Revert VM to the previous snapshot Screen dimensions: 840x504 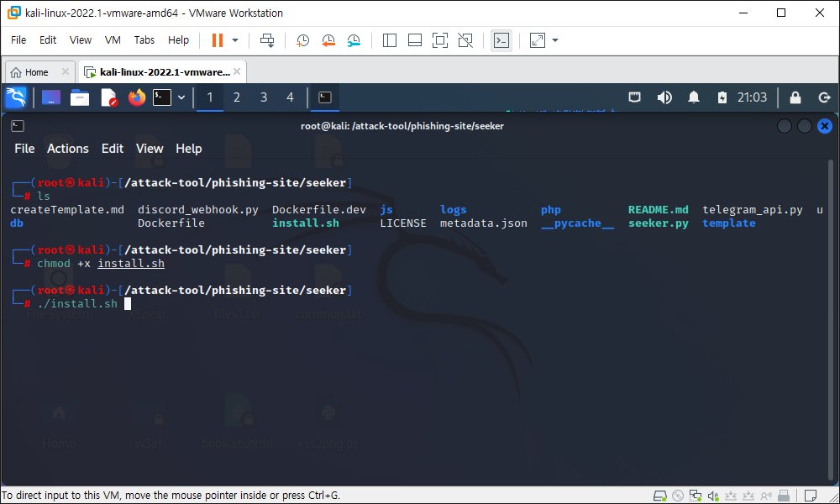pyautogui.click(x=328, y=40)
